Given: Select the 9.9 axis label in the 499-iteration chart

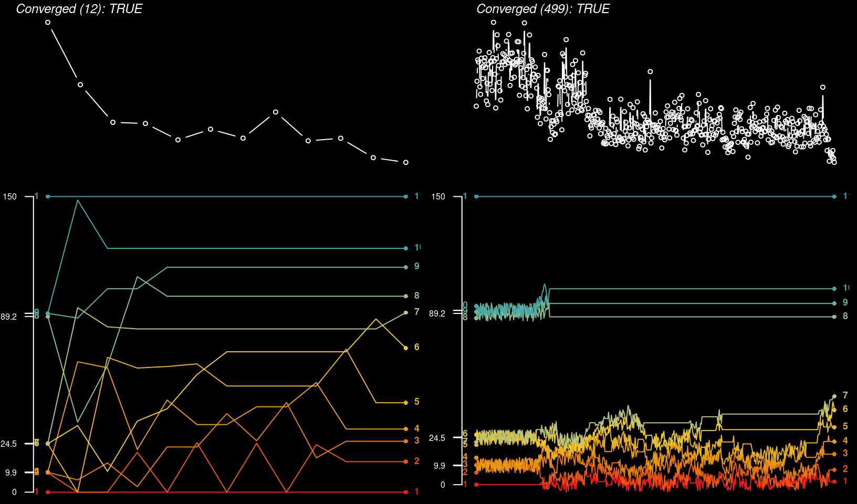Looking at the screenshot, I should [439, 466].
